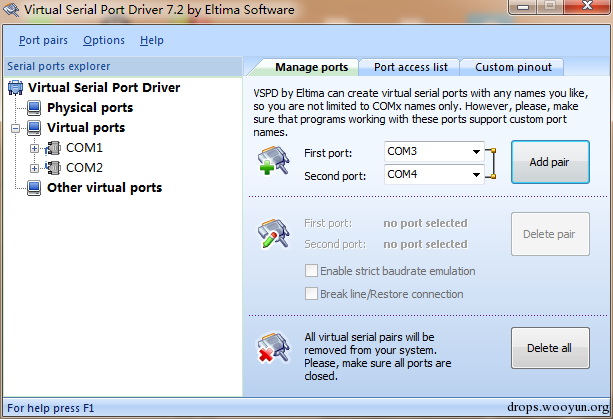The image size is (613, 419).
Task: Select the Physical ports computer icon
Action: pos(34,107)
